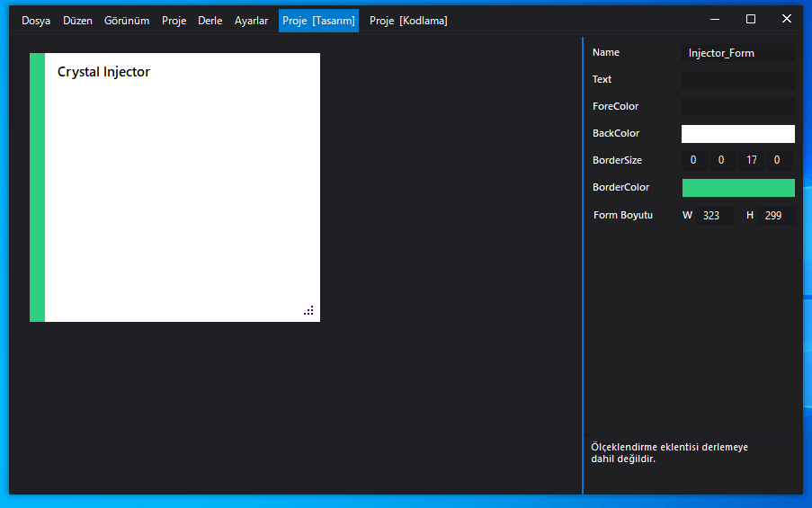This screenshot has width=812, height=508.
Task: Switch to Proje [Tasarım] tab
Action: tap(318, 21)
